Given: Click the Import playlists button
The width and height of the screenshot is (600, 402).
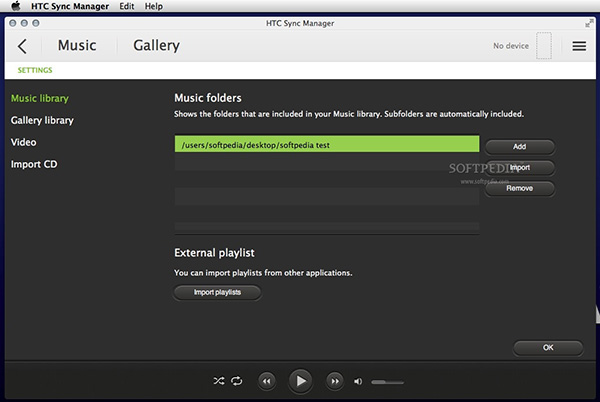Looking at the screenshot, I should tap(217, 292).
